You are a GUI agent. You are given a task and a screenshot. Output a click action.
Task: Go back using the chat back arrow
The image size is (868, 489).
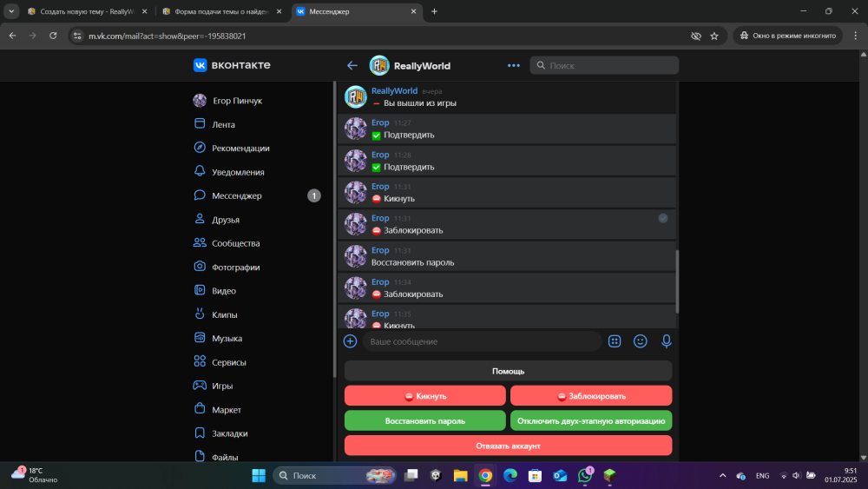coord(352,65)
